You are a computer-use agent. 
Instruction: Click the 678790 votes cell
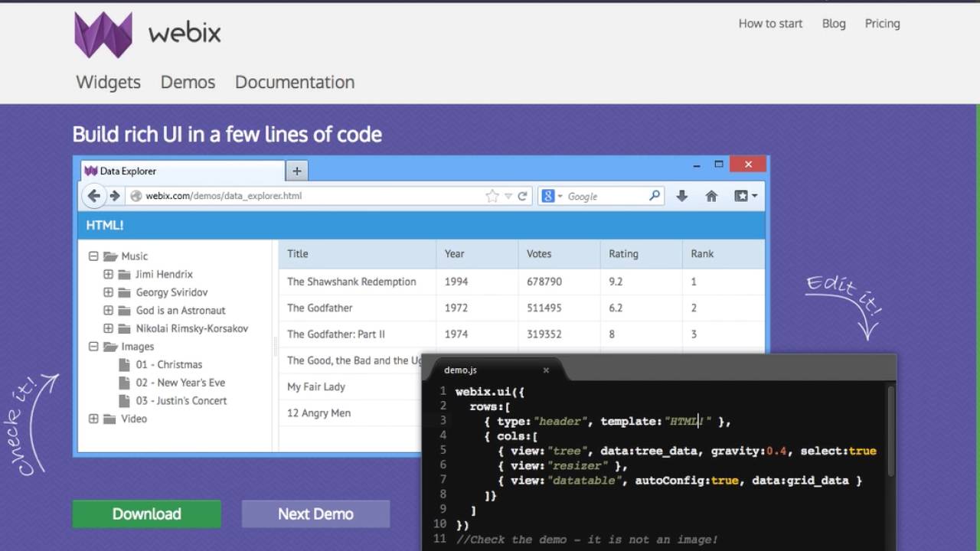pyautogui.click(x=559, y=282)
